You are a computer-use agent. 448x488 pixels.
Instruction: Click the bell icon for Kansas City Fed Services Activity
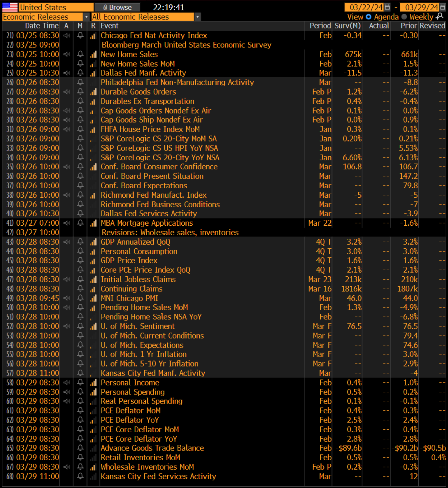click(x=80, y=476)
